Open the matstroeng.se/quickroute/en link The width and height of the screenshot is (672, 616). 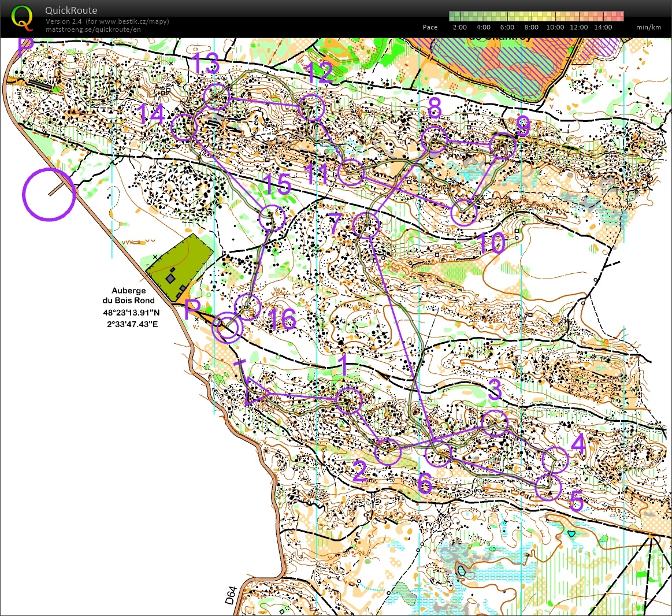[93, 29]
